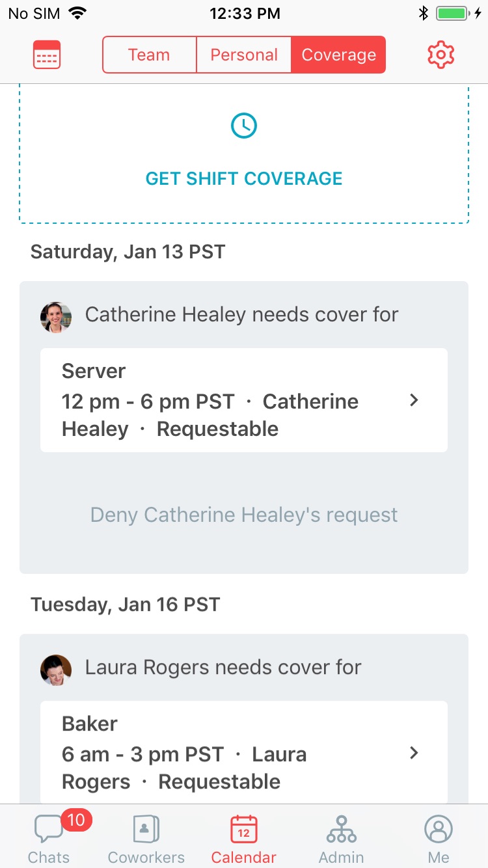The image size is (488, 868).
Task: Open the calendar view icon at top left
Action: coord(47,55)
